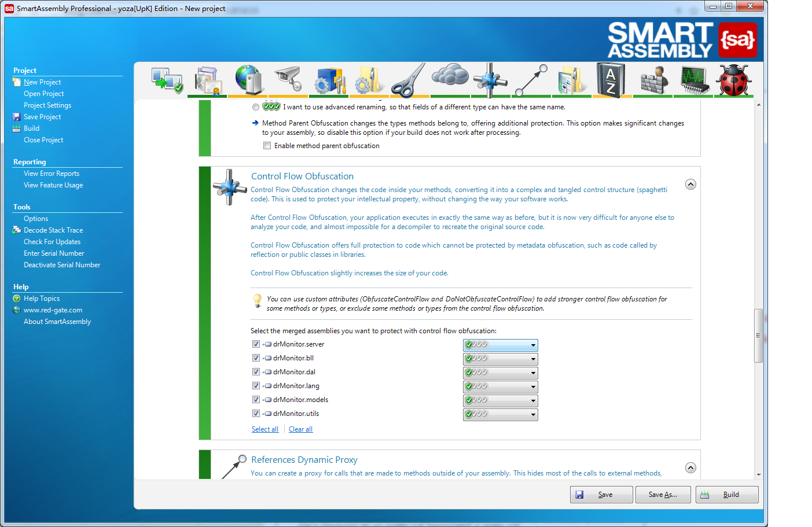Click the scrollbar up arrow
The image size is (812, 527).
758,105
